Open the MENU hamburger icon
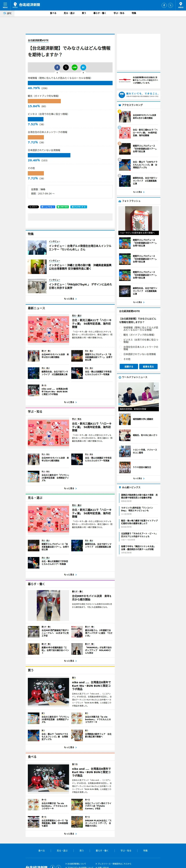The height and width of the screenshot is (868, 186). 5,5
